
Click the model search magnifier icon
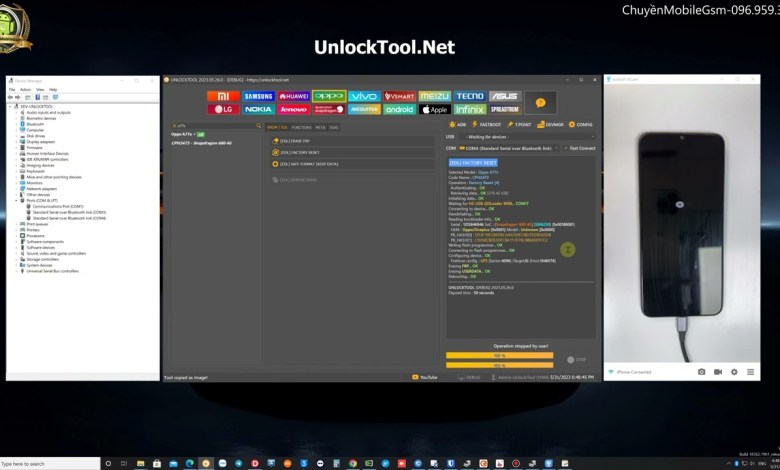click(x=258, y=126)
